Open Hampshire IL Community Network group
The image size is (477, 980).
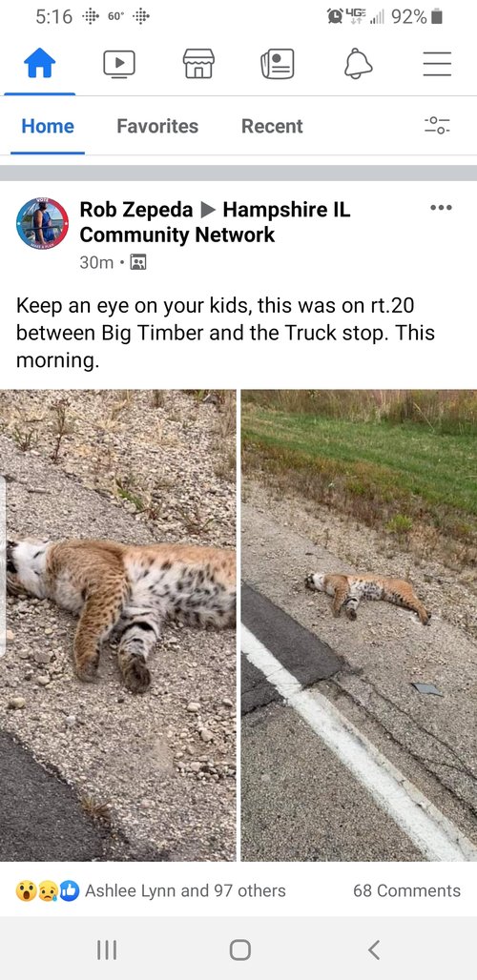coord(215,222)
